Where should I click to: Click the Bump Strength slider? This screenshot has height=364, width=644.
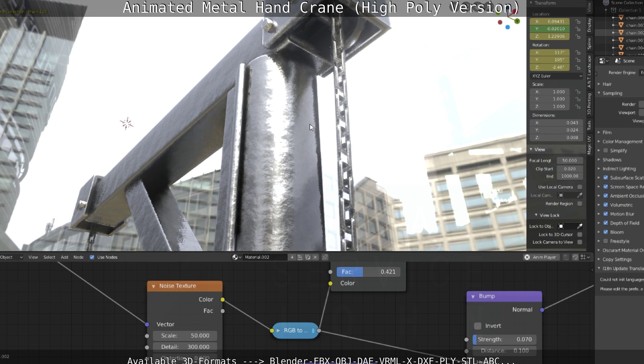pyautogui.click(x=504, y=339)
